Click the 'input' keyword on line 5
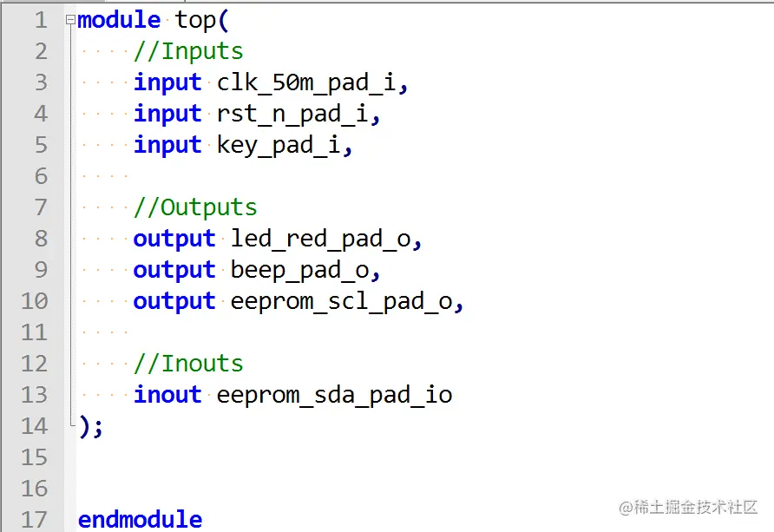Screen dimensions: 774x532 [x=167, y=146]
